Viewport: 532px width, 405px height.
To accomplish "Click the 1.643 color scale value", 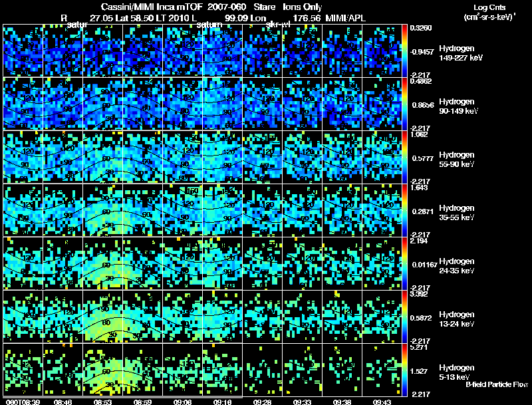I will click(x=419, y=188).
